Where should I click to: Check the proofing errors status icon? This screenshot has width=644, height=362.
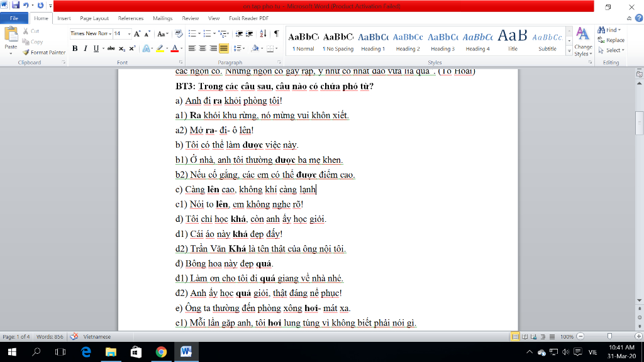click(x=74, y=337)
